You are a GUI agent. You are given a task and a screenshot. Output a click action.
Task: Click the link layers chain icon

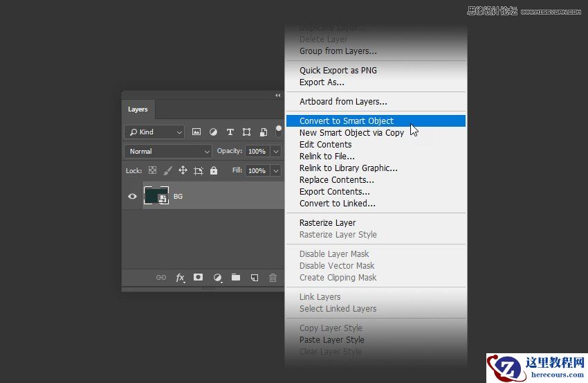pos(161,278)
